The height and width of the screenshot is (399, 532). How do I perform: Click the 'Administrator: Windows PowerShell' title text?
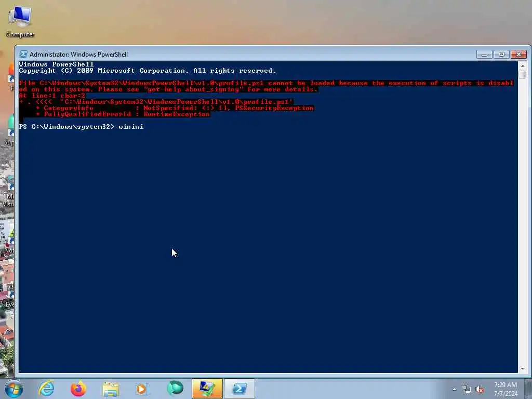pos(79,54)
